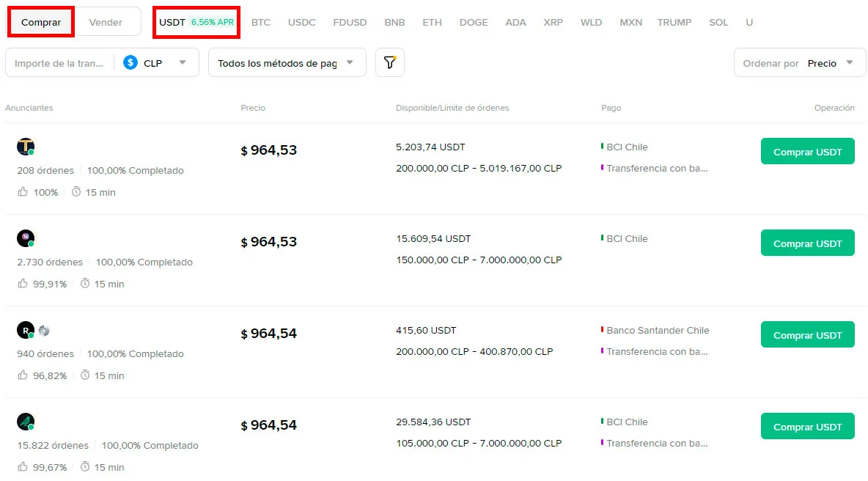The width and height of the screenshot is (868, 481).
Task: Open avatar of advertiser with 208 órdenes
Action: click(26, 146)
